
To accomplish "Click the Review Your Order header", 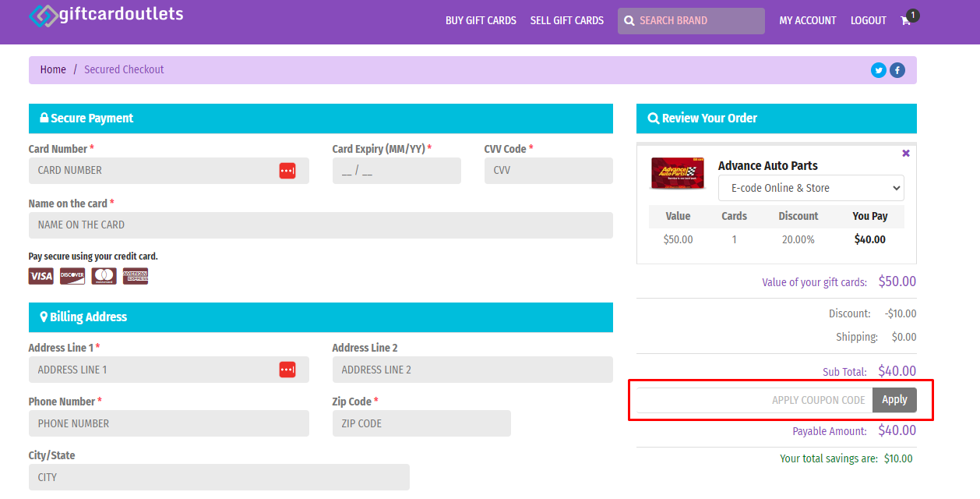I will click(x=777, y=119).
